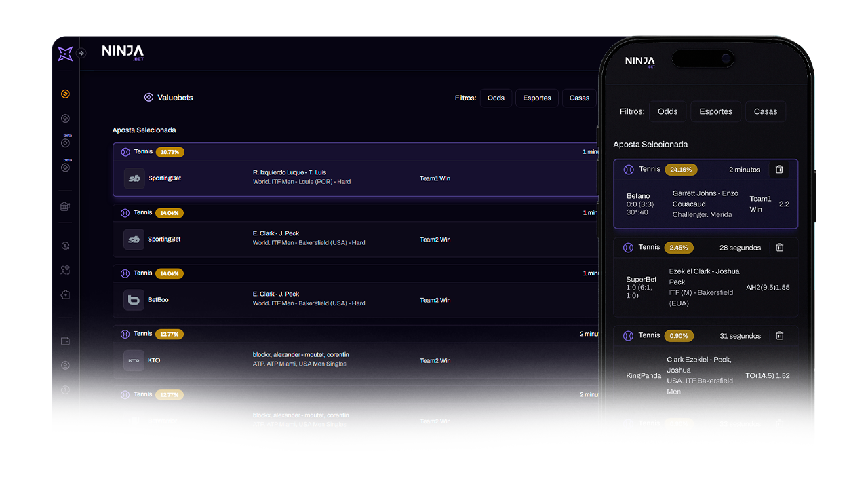Open the Casas filter on desktop

579,98
